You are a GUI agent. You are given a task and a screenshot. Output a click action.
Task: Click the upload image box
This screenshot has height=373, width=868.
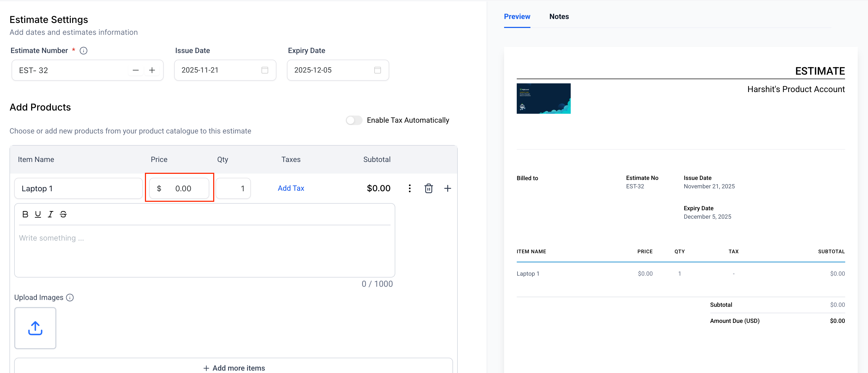35,328
